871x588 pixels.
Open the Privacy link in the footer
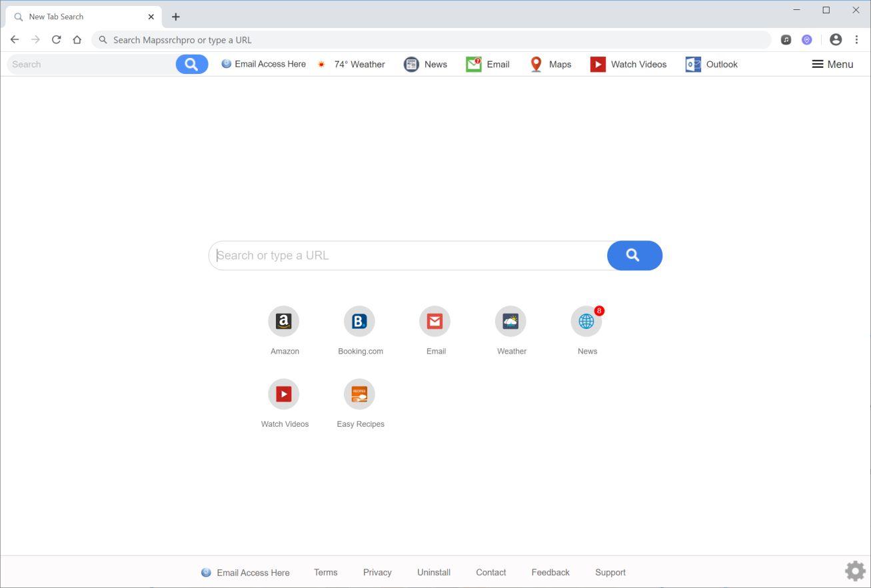(377, 572)
